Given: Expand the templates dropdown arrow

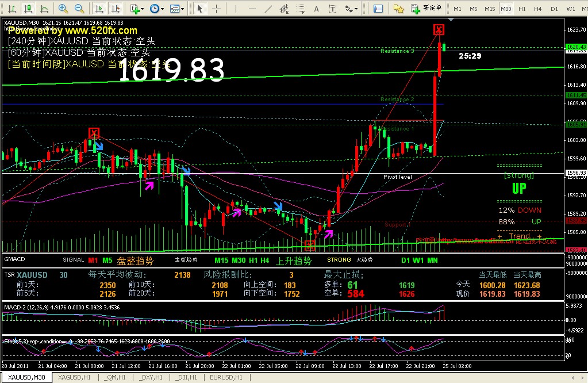Looking at the screenshot, I should click(183, 9).
